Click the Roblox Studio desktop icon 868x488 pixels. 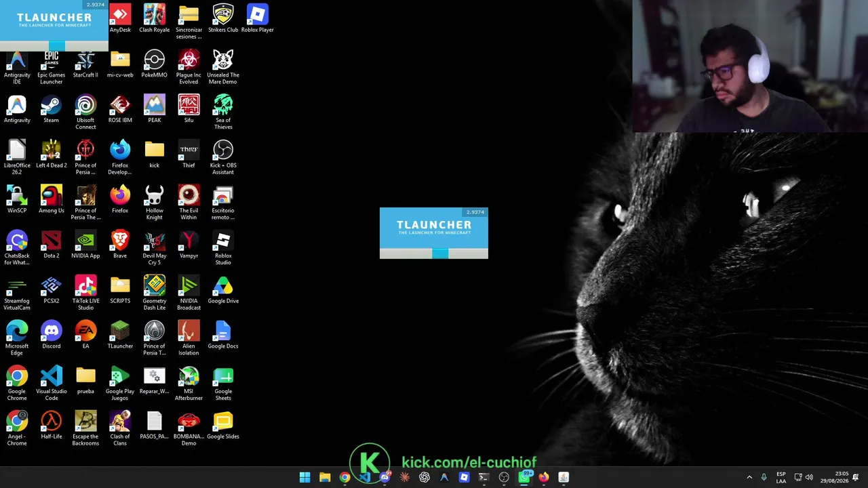pyautogui.click(x=223, y=248)
